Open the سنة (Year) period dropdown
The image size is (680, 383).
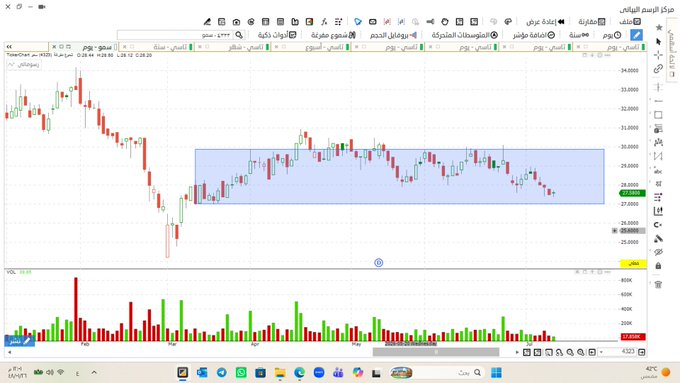(579, 35)
